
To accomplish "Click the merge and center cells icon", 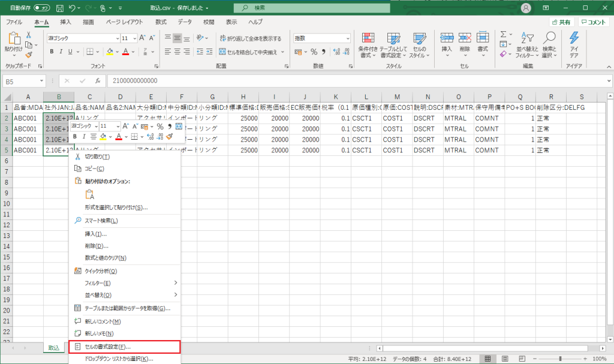I will point(248,52).
